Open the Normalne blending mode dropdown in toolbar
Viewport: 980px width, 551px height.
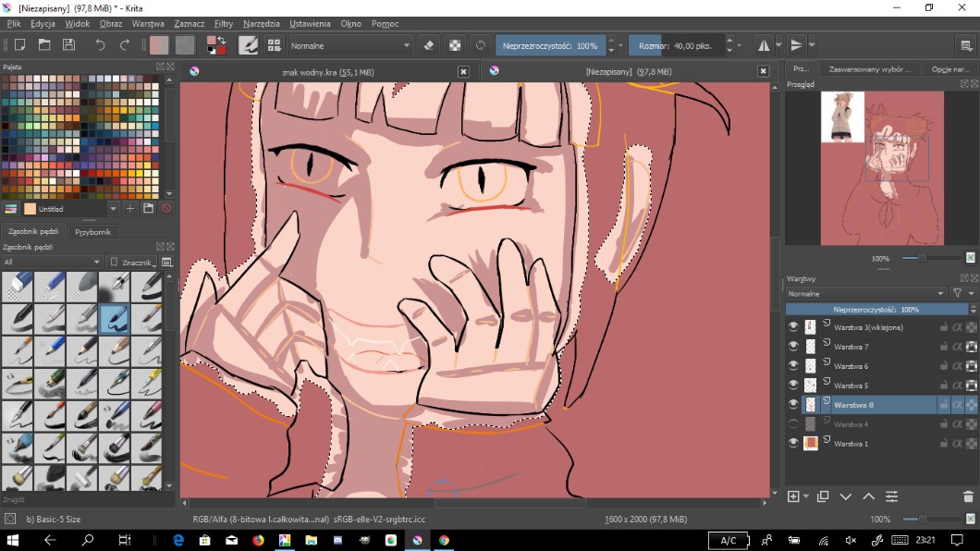350,44
